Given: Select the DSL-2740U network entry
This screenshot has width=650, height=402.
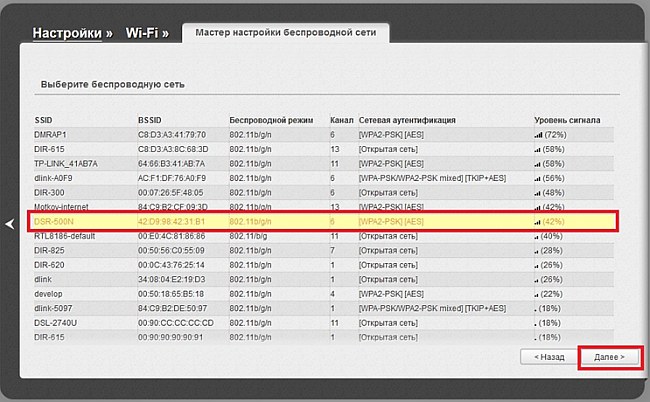Looking at the screenshot, I should [x=57, y=324].
